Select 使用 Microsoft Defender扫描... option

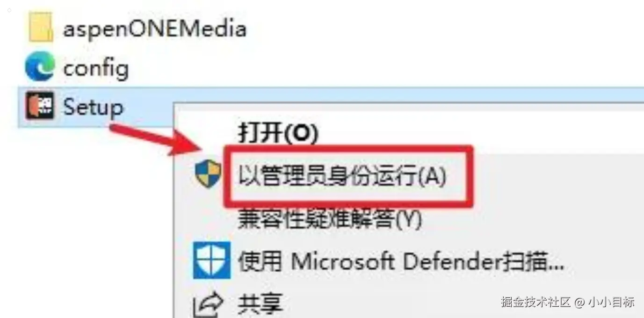(401, 261)
